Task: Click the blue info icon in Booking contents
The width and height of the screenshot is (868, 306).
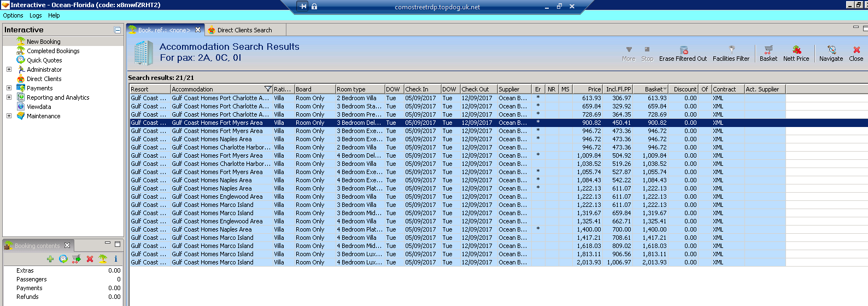Action: pos(116,259)
